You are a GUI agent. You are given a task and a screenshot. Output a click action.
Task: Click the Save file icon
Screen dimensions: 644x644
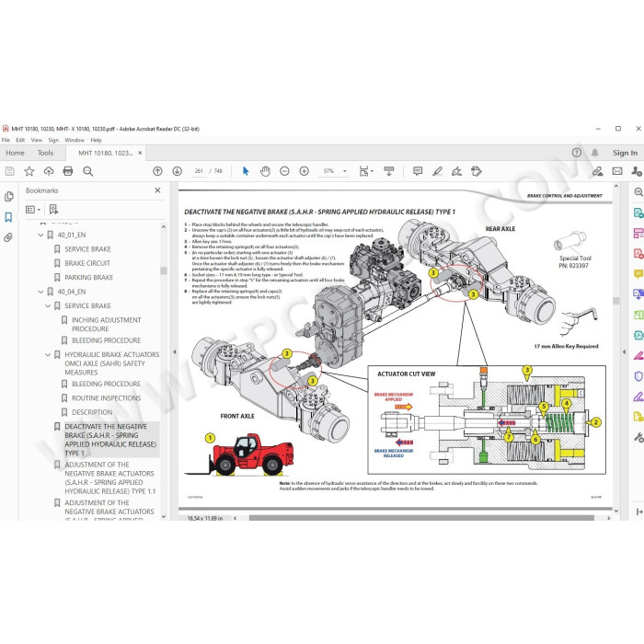[9, 171]
